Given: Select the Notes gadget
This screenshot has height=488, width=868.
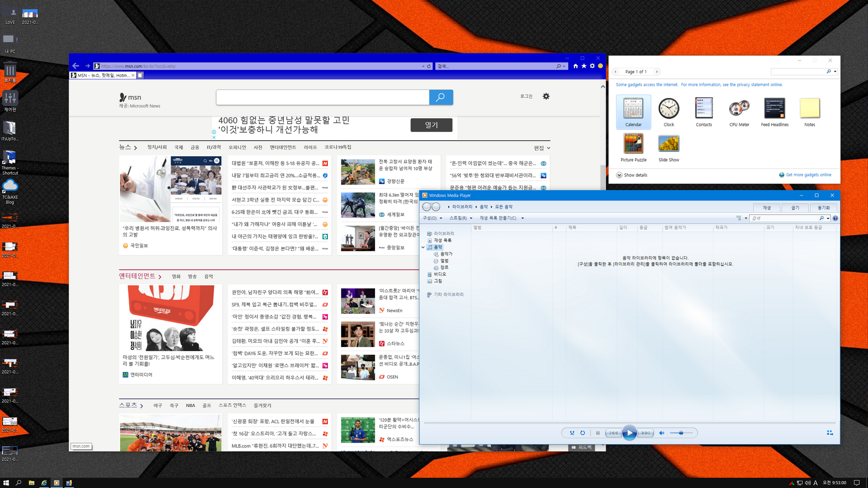Looking at the screenshot, I should click(x=810, y=112).
